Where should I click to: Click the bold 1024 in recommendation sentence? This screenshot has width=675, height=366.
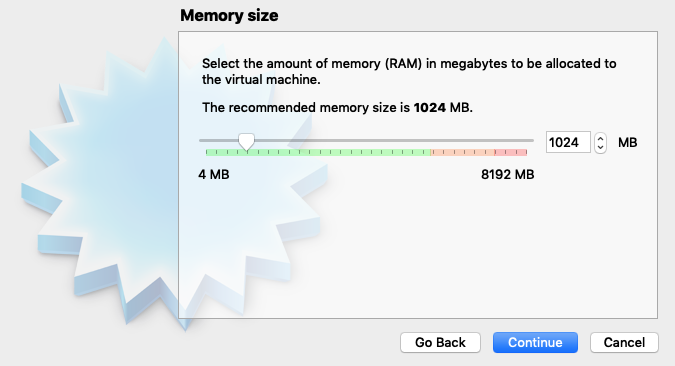(x=430, y=107)
